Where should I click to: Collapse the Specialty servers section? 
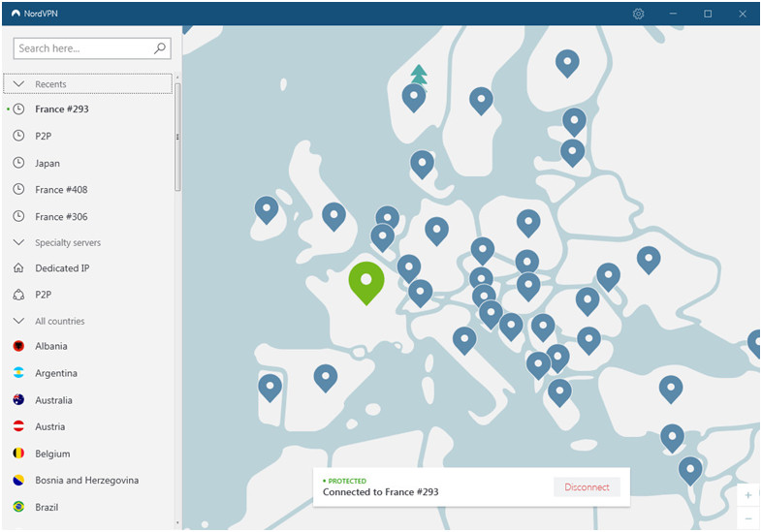[18, 242]
